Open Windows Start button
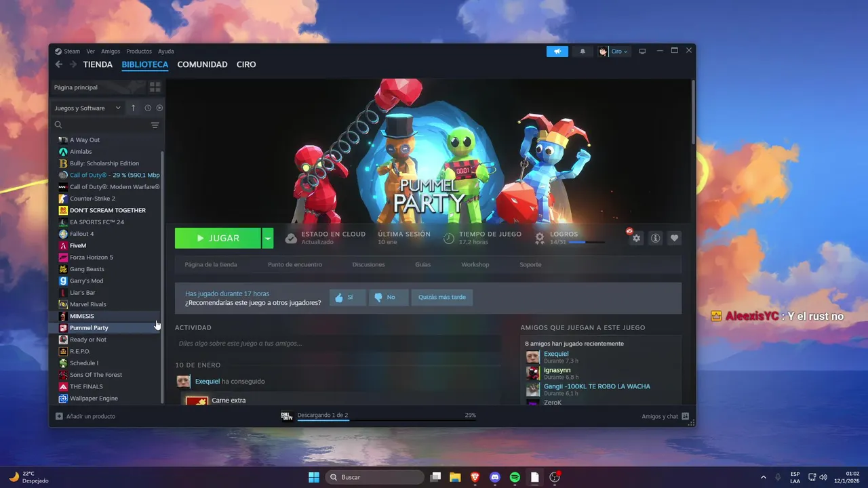 point(314,477)
